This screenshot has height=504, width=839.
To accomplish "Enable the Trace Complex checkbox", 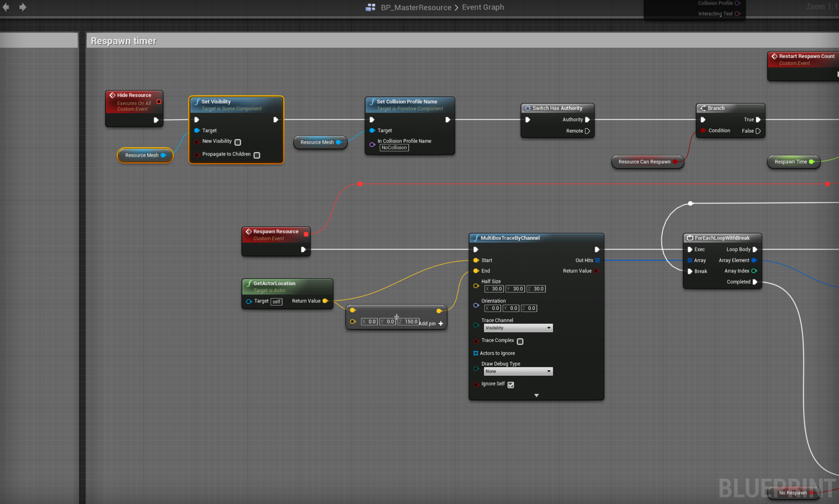I will pos(520,341).
